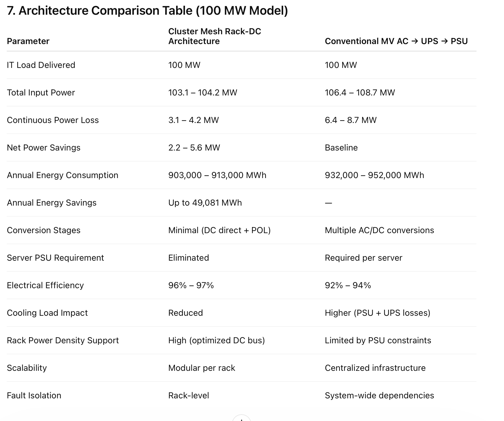Click the Architecture Comparison Table heading

coord(147,11)
